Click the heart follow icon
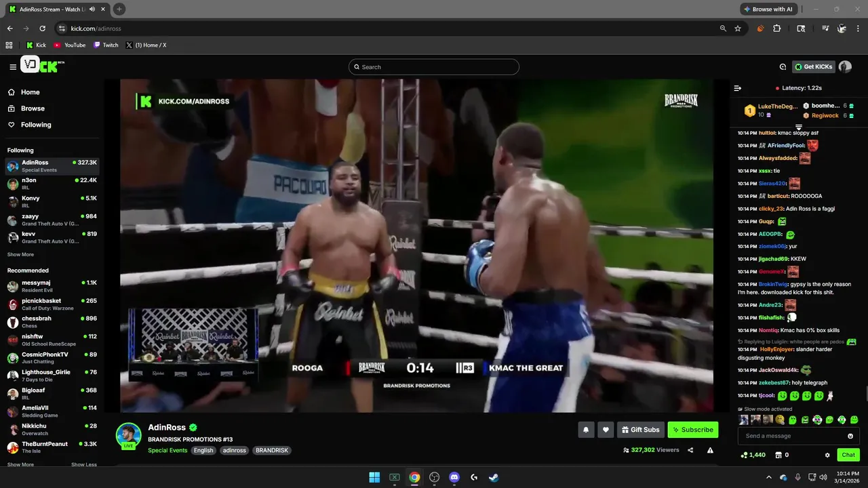 (x=606, y=430)
